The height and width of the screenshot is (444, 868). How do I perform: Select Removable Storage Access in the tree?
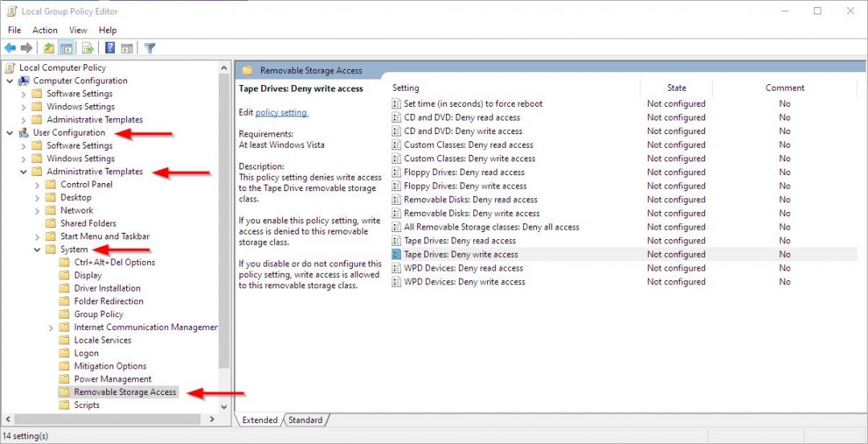[125, 392]
